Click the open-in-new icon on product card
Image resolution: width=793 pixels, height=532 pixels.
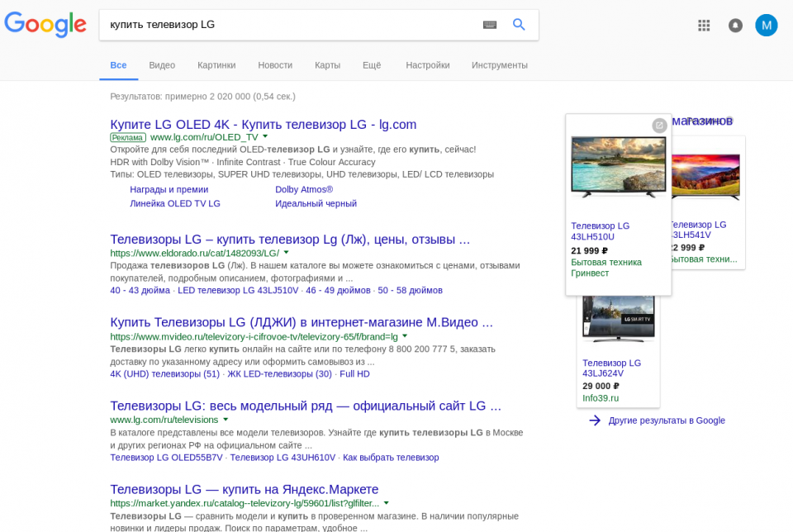(659, 126)
